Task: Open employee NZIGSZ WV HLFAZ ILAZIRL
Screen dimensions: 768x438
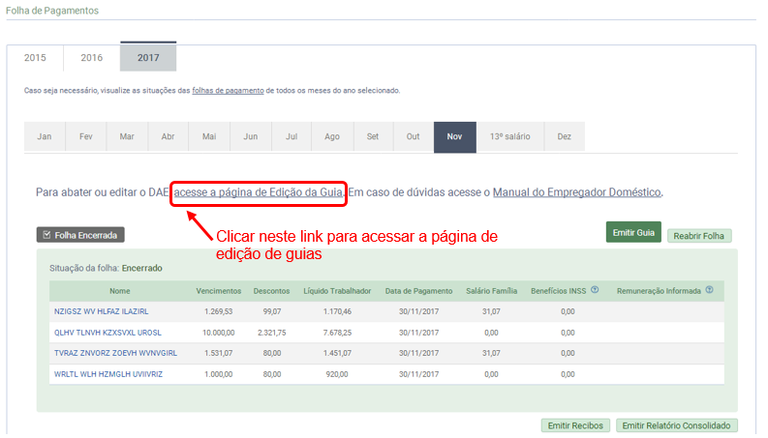Action: [x=101, y=312]
